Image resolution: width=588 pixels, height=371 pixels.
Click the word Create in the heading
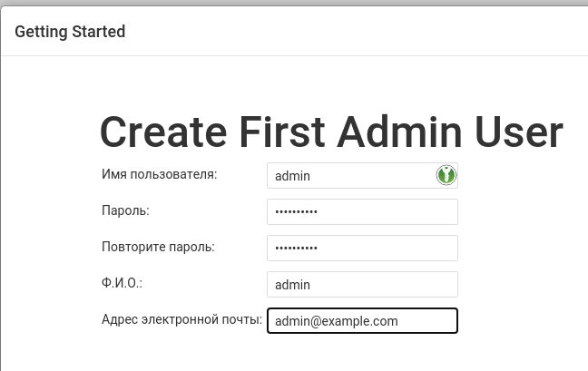[x=163, y=132]
